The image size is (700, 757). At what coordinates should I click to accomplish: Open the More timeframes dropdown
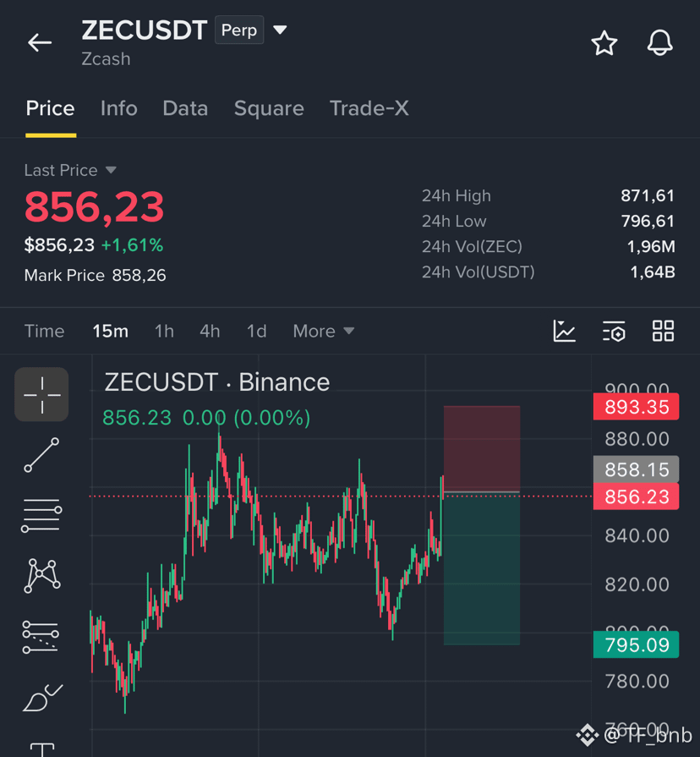pyautogui.click(x=324, y=332)
